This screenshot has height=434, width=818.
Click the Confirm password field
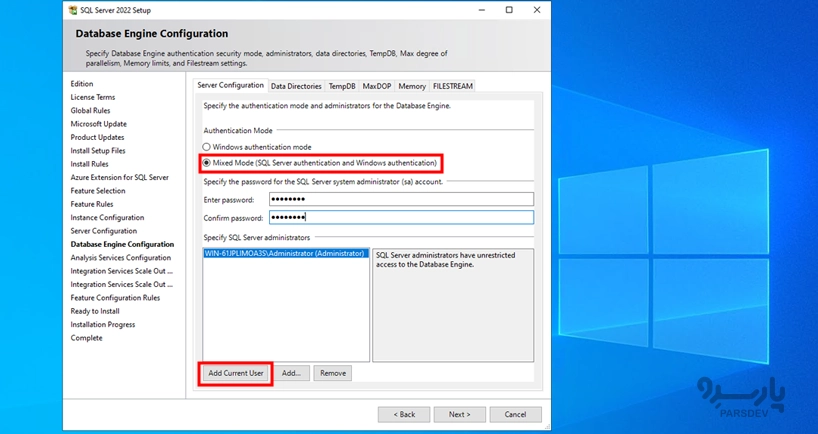[x=400, y=217]
